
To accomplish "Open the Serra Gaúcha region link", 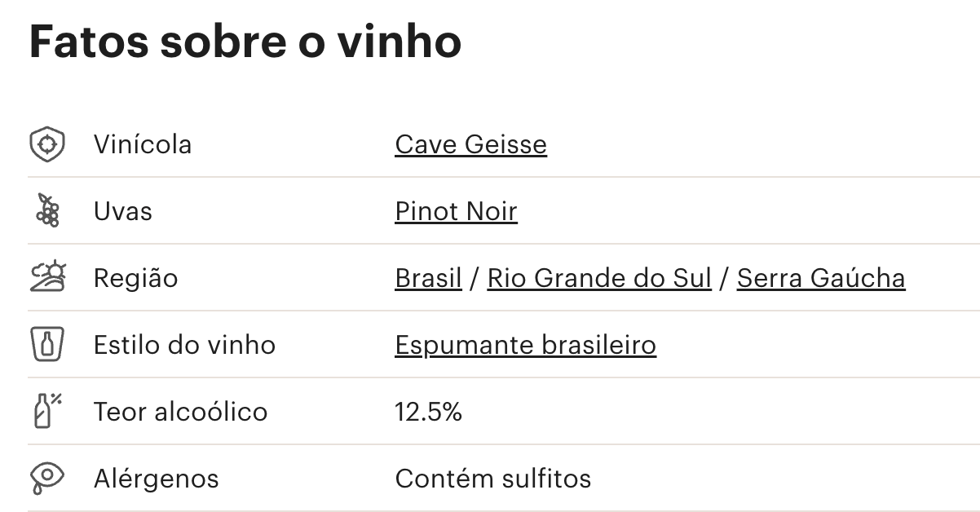I will (820, 278).
